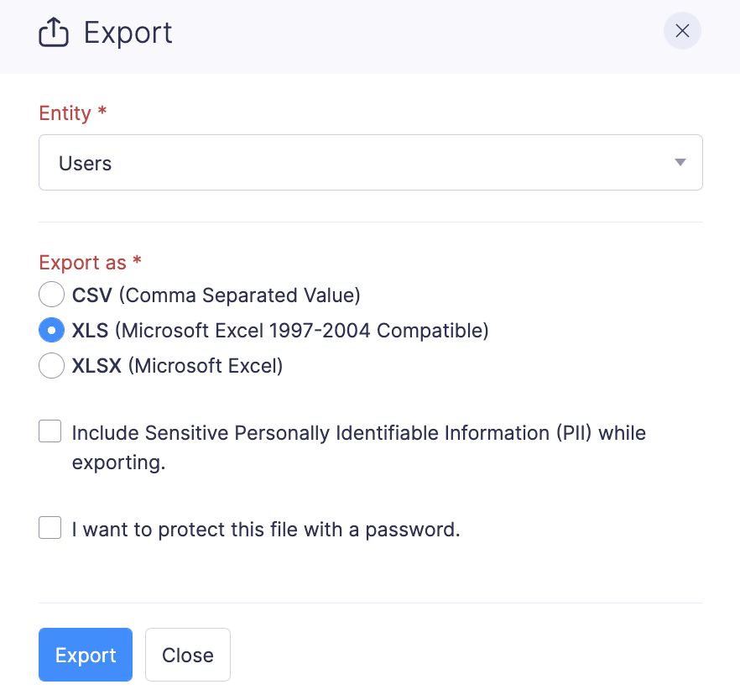Screen dimensions: 740x700
Task: Click the X icon to dismiss the dialog
Action: pyautogui.click(x=682, y=30)
